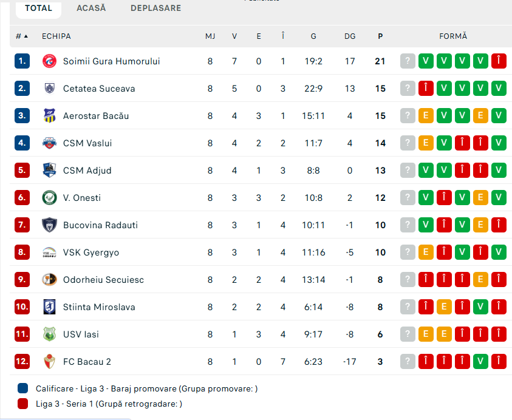Image resolution: width=512 pixels, height=420 pixels.
Task: Sort table by the # rank column
Action: pyautogui.click(x=22, y=36)
